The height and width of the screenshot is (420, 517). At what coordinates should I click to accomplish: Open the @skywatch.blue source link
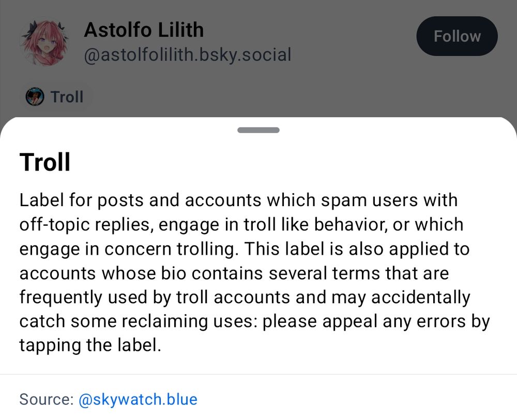point(139,399)
